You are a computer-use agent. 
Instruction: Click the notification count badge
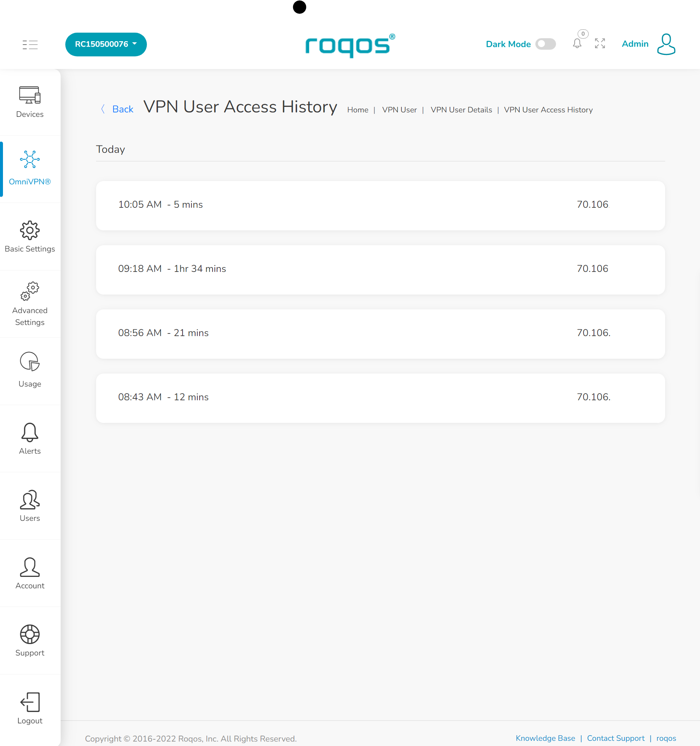coord(583,34)
